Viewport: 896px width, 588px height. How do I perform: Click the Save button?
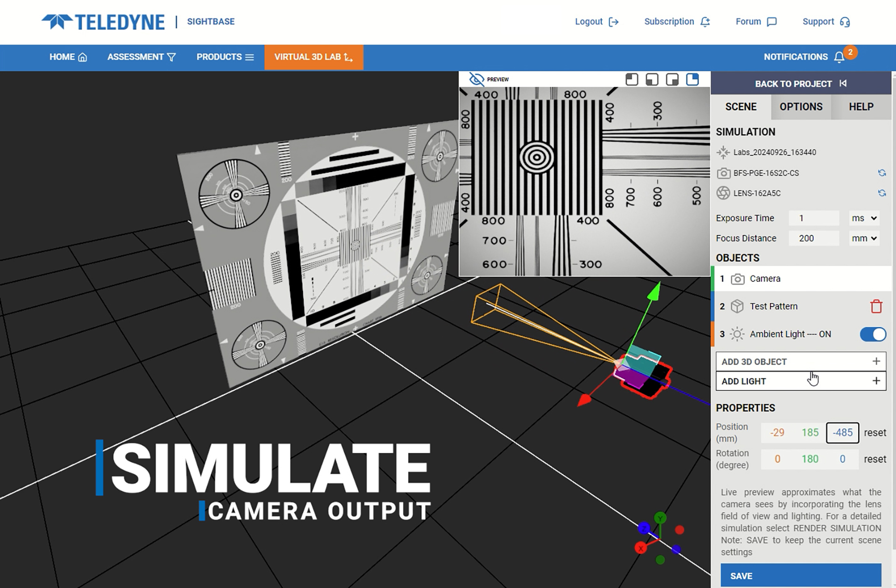[801, 575]
